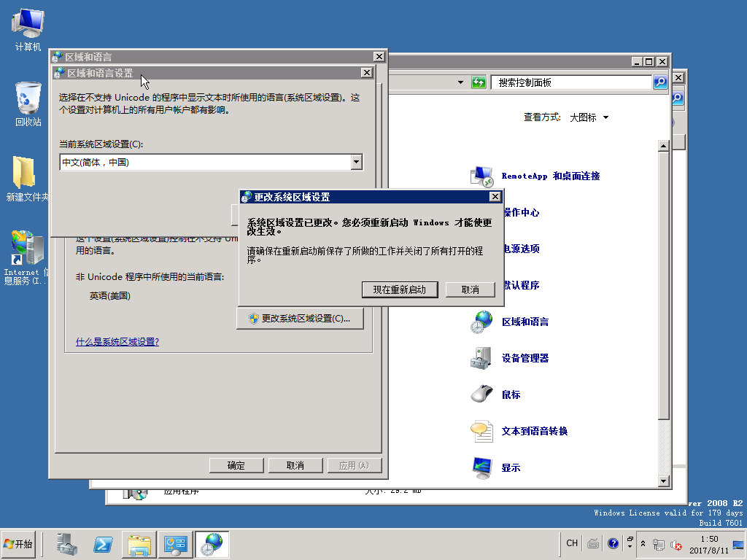The height and width of the screenshot is (560, 747).
Task: Click 确定 in the 区域和语言 window
Action: (236, 465)
